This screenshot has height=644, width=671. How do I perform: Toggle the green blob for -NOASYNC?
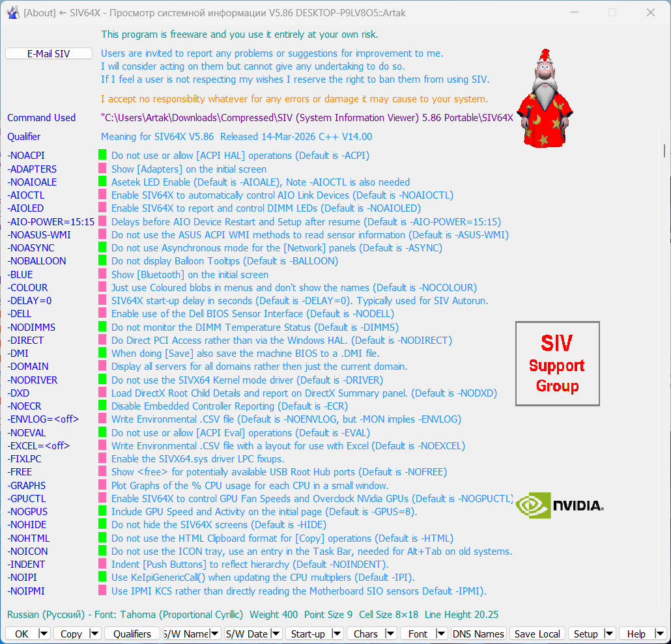point(102,247)
